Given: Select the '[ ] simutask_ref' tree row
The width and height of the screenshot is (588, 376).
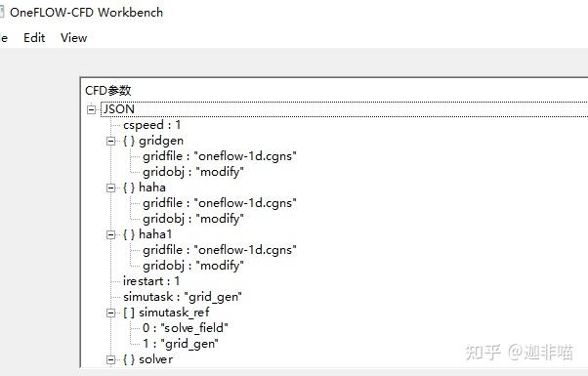Looking at the screenshot, I should (x=166, y=313).
